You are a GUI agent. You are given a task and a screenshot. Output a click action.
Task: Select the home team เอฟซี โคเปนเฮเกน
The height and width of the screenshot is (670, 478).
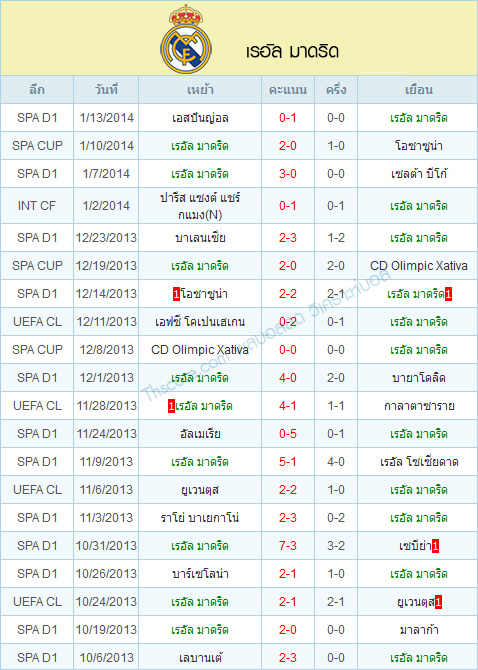[200, 322]
